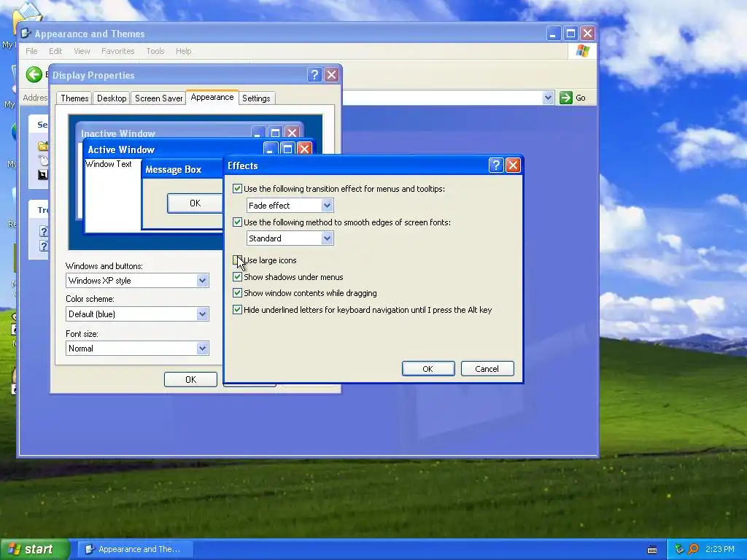Click inside the address bar field
747x560 pixels.
point(442,98)
